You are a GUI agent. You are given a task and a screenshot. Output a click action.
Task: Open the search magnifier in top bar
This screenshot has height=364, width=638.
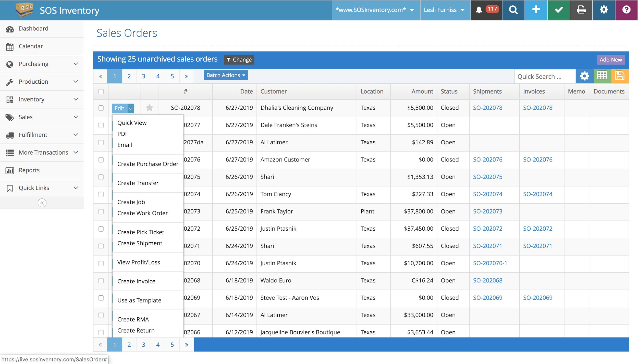pyautogui.click(x=513, y=10)
